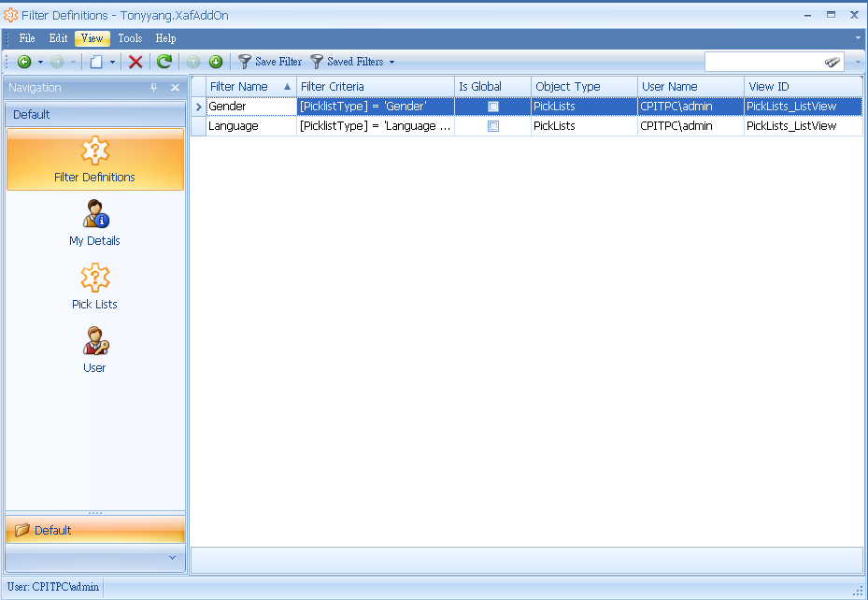Image resolution: width=868 pixels, height=600 pixels.
Task: Select the Default group header
Action: [x=95, y=115]
